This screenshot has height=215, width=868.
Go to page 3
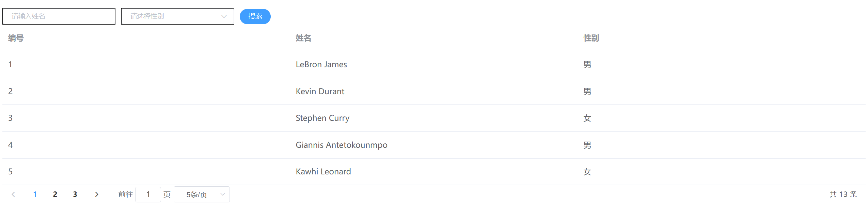pos(75,195)
